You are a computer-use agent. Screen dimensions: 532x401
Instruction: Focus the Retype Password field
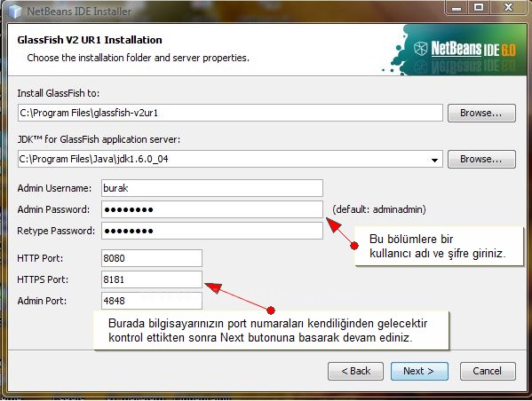click(212, 231)
